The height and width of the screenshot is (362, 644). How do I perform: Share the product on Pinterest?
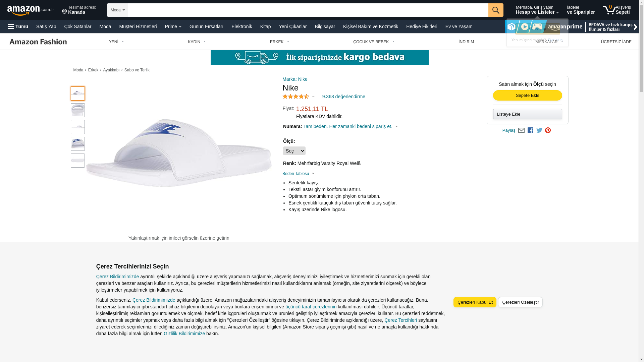click(x=548, y=130)
